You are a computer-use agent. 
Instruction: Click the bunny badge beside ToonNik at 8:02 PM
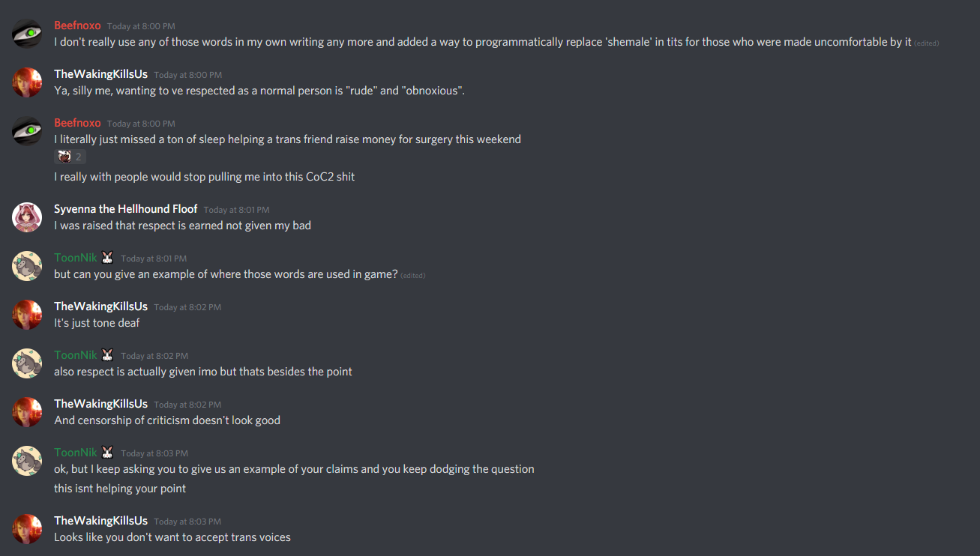pyautogui.click(x=108, y=355)
